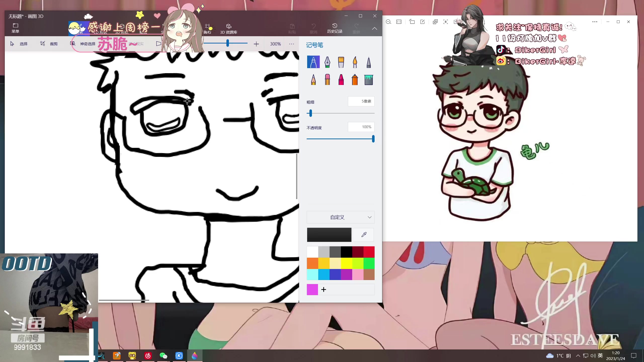The width and height of the screenshot is (644, 362).
Task: Pick the dark gray color swatch
Action: point(335,252)
